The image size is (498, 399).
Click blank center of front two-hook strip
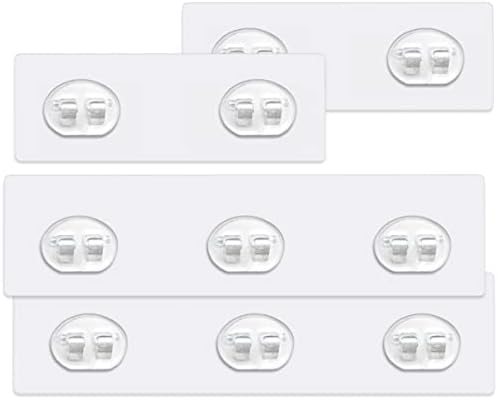coord(169,108)
